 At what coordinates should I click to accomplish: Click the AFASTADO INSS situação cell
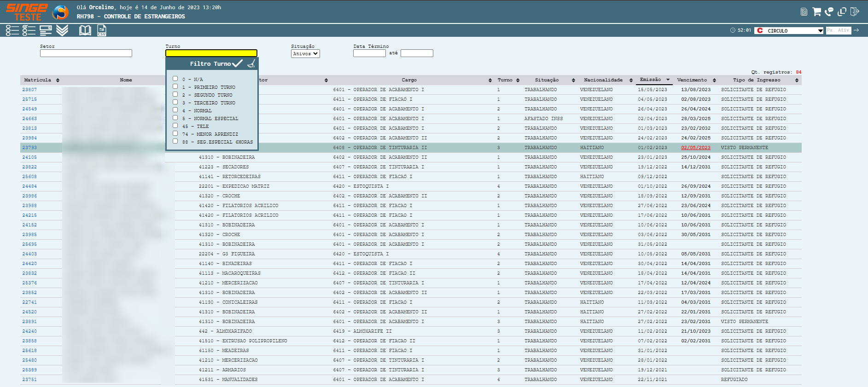point(543,119)
